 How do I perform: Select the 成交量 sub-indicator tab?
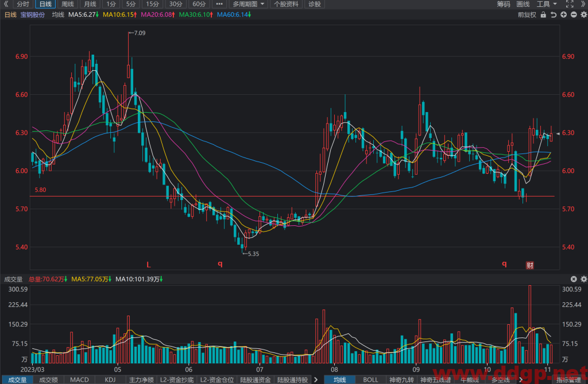point(17,379)
